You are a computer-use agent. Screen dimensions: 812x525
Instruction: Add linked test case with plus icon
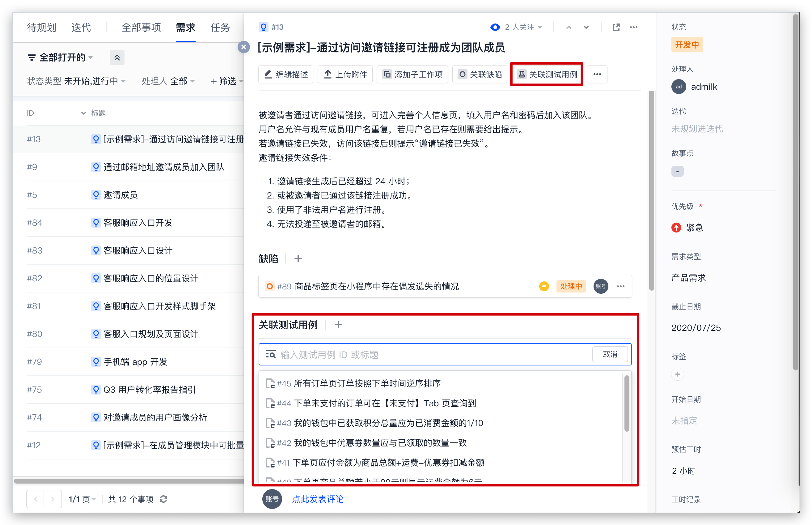pyautogui.click(x=338, y=325)
